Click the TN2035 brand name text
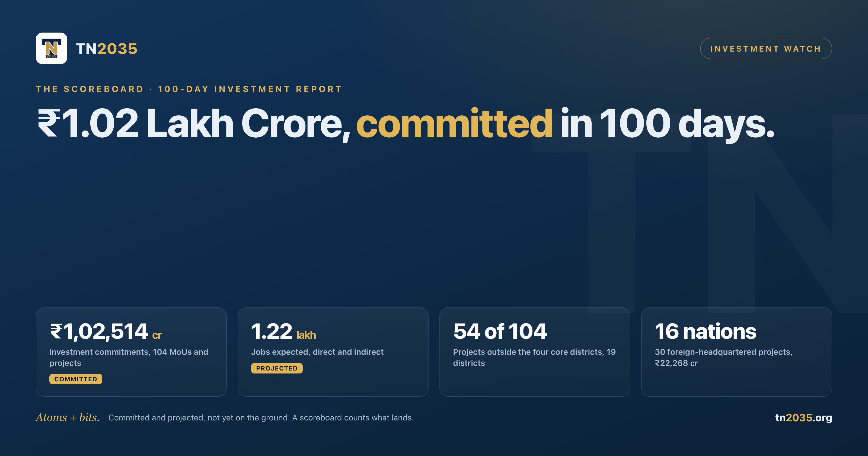Screen dimensions: 868x456 107,49
